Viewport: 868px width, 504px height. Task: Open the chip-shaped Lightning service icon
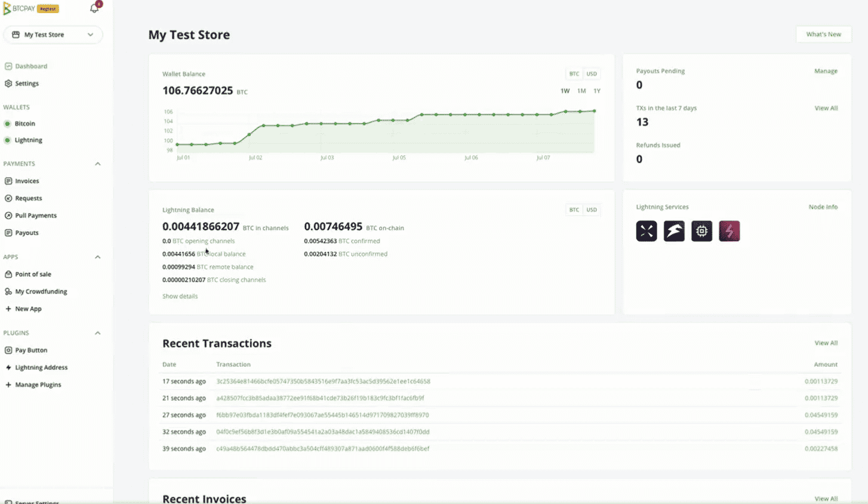coord(701,231)
